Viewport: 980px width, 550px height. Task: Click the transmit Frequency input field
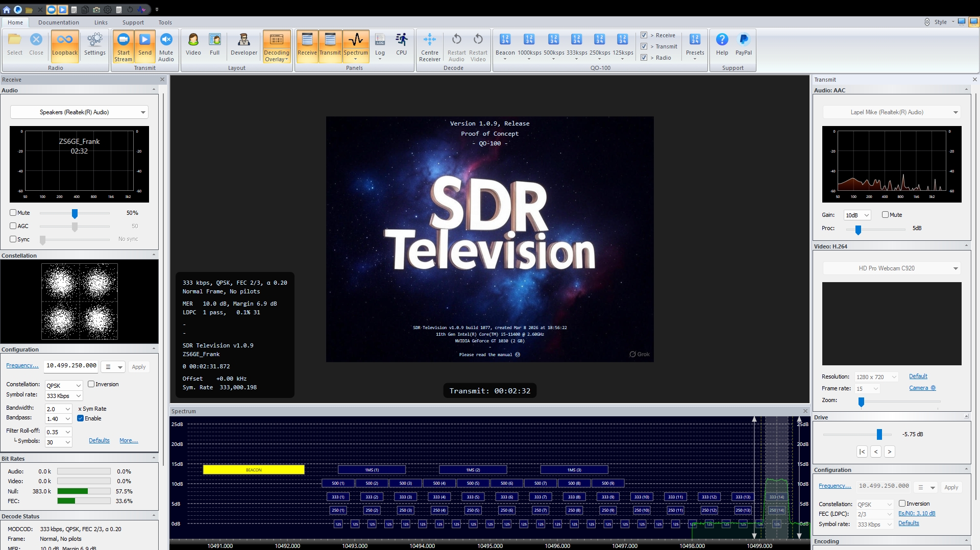coord(885,486)
